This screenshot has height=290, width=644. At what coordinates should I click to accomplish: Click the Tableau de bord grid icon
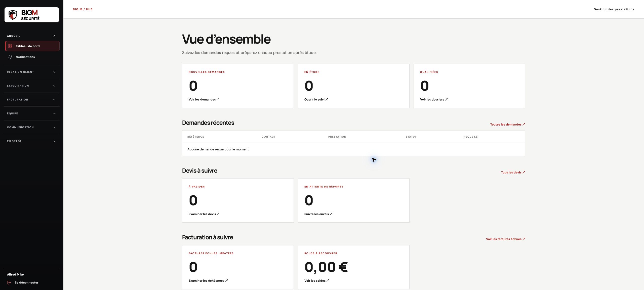click(x=10, y=46)
